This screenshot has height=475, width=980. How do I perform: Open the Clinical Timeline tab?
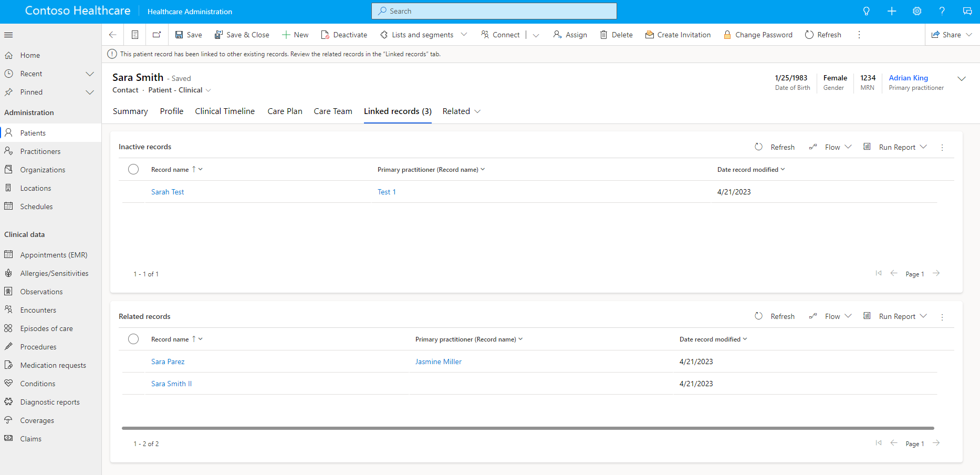coord(225,111)
